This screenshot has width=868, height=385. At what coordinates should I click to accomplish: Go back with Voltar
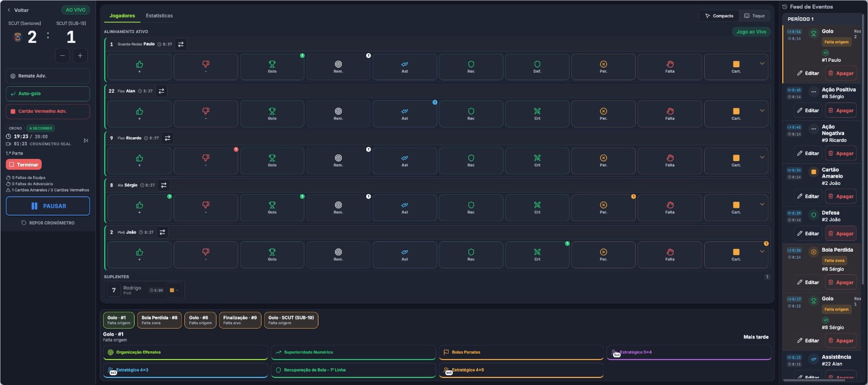[x=18, y=10]
